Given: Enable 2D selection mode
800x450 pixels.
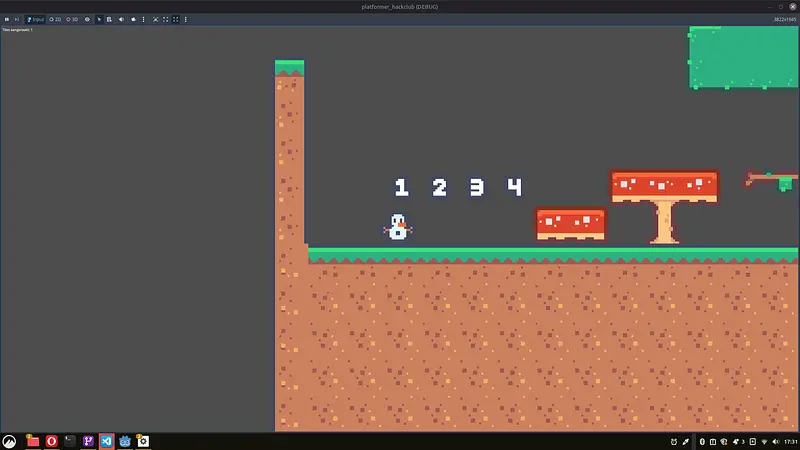Looking at the screenshot, I should 55,19.
